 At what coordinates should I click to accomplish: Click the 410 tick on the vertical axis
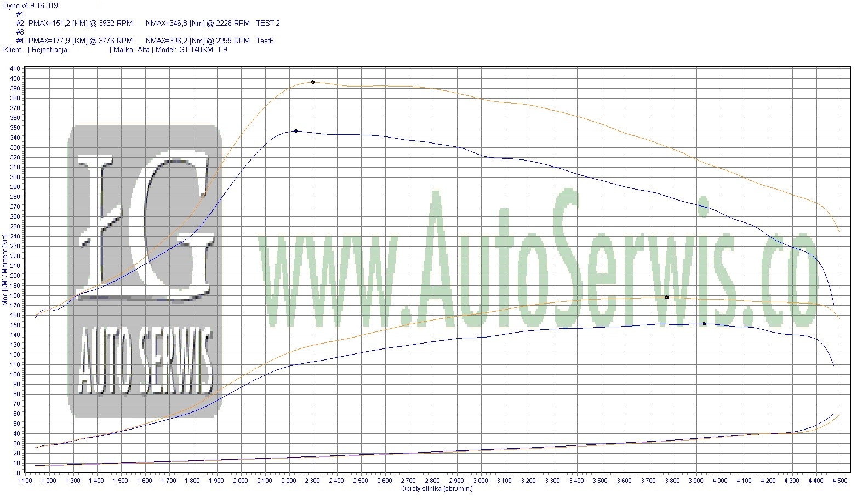[15, 68]
